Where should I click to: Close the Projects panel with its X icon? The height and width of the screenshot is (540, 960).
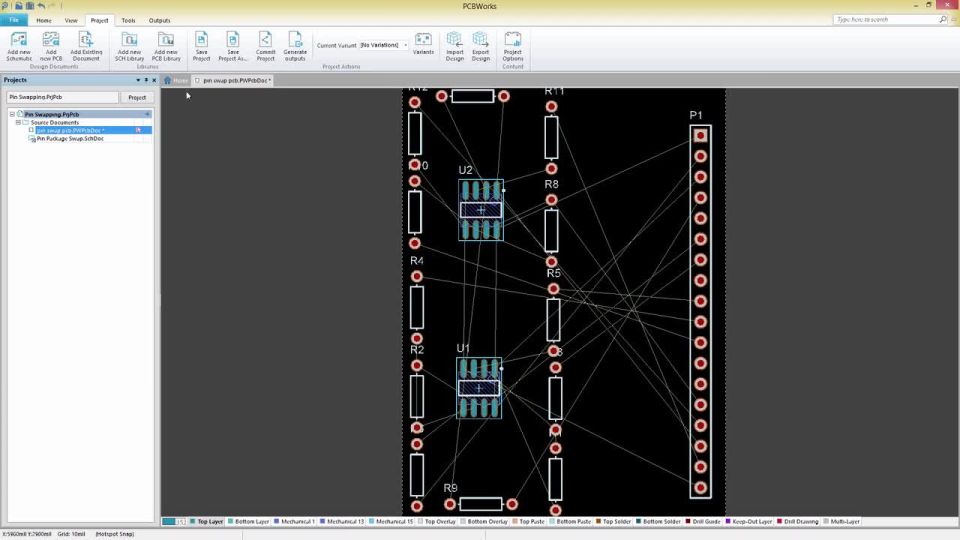click(154, 80)
